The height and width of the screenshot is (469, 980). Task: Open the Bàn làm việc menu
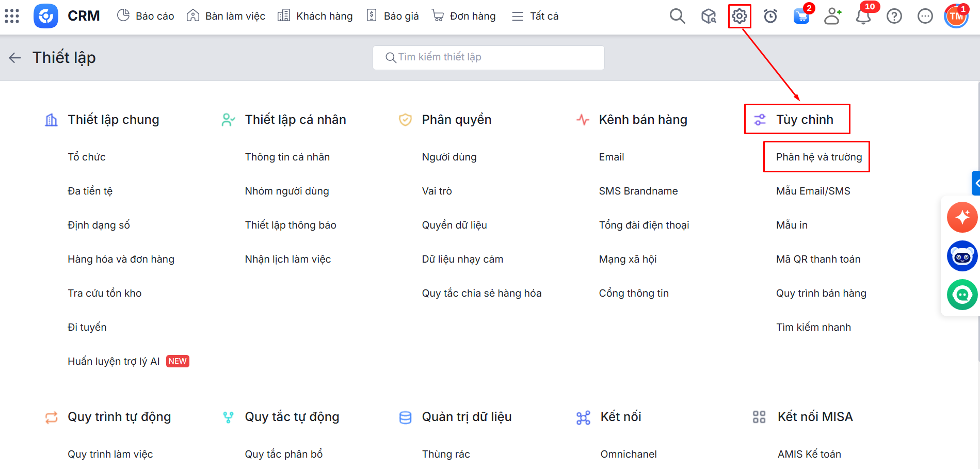226,16
